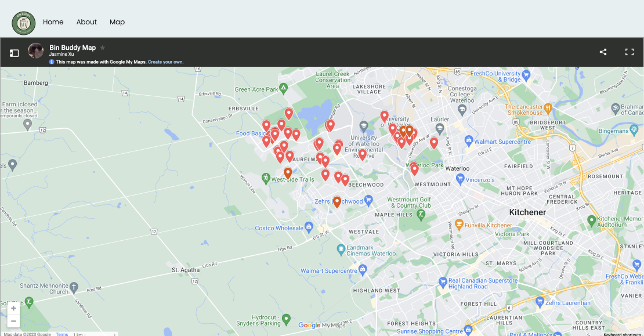Click the Laurier university marker
The width and height of the screenshot is (644, 336).
pos(440,128)
